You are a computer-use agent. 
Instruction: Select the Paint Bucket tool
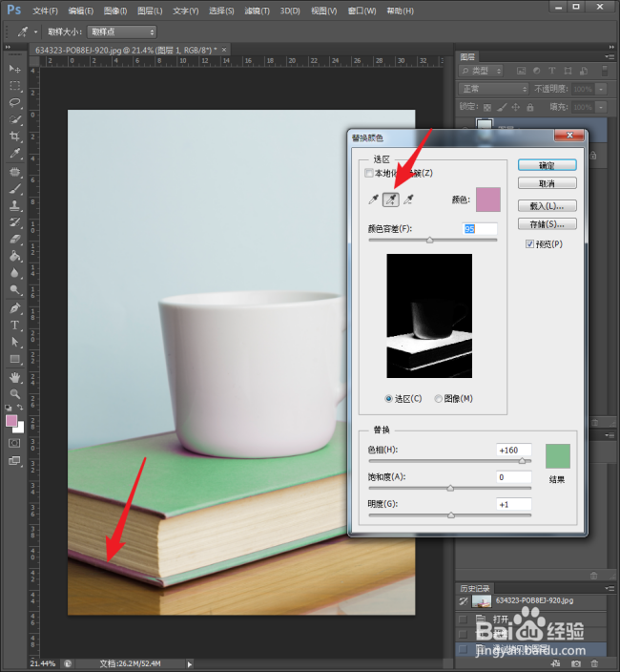point(15,256)
